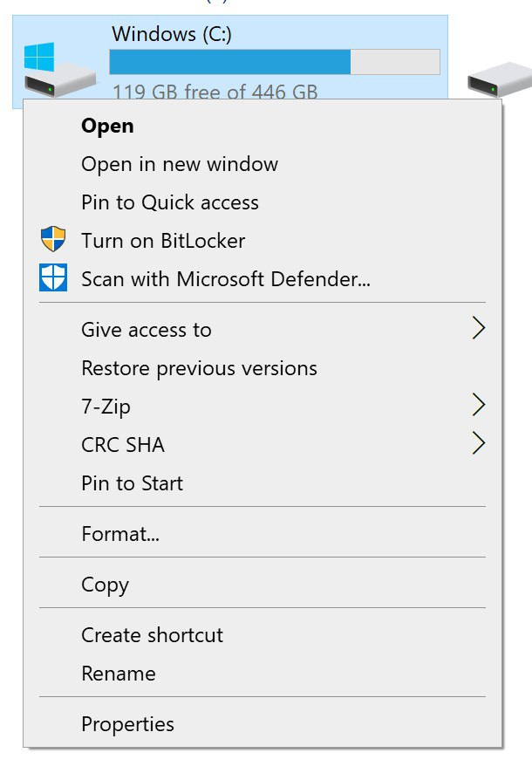532x780 pixels.
Task: Click Pin to Start
Action: click(132, 483)
